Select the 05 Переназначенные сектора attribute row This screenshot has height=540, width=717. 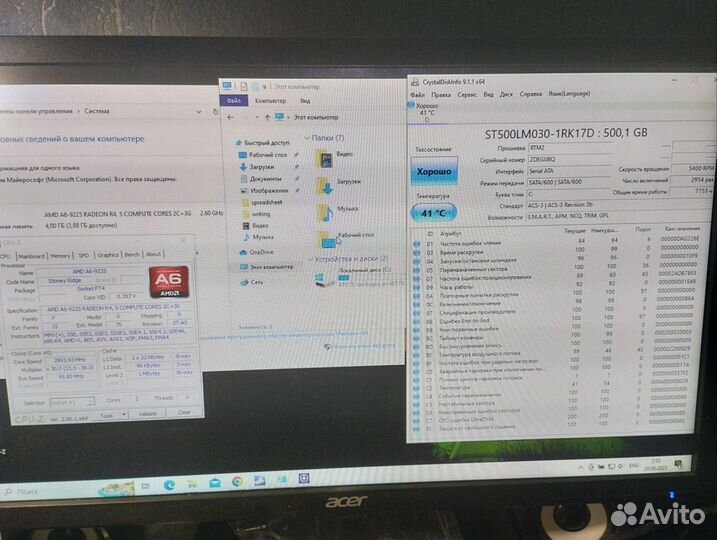pos(556,268)
